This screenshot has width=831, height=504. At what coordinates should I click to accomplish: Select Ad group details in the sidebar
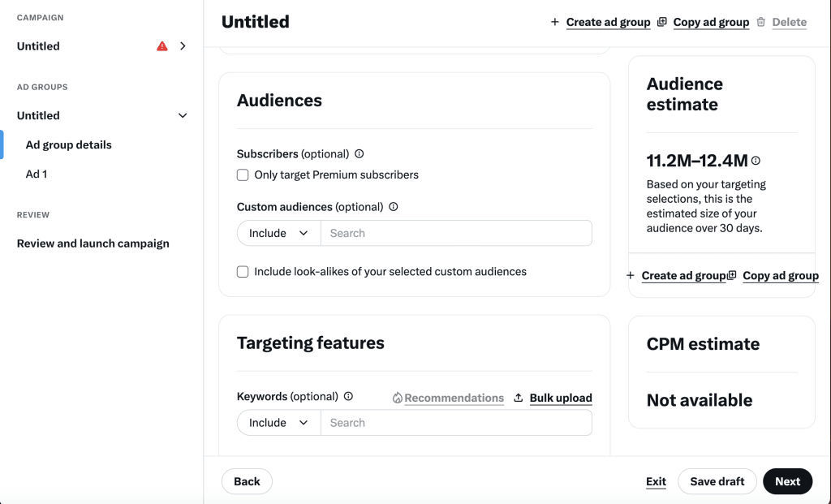[69, 144]
